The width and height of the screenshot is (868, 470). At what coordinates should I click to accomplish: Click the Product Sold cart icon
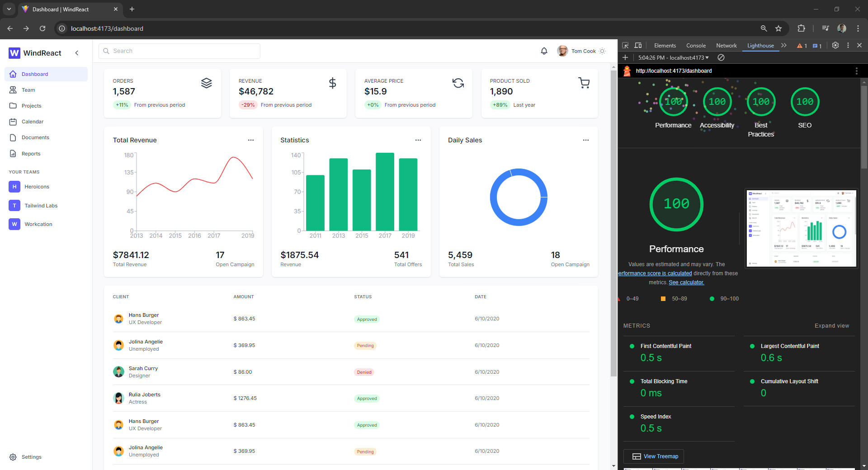click(584, 83)
